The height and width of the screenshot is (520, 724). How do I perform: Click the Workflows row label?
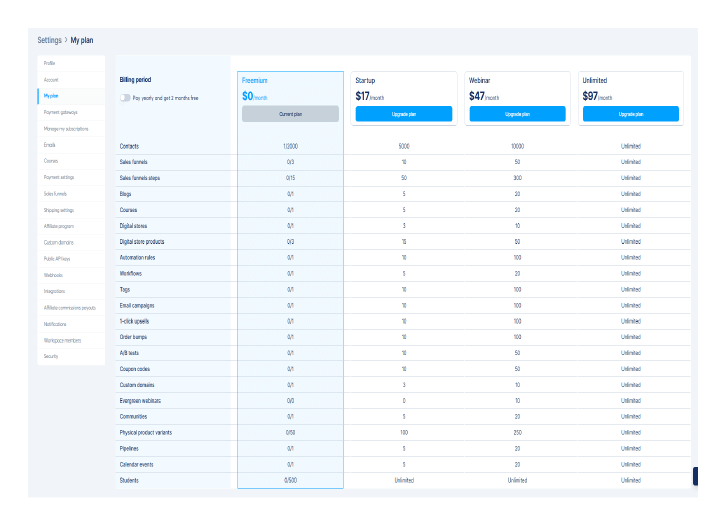tap(131, 273)
